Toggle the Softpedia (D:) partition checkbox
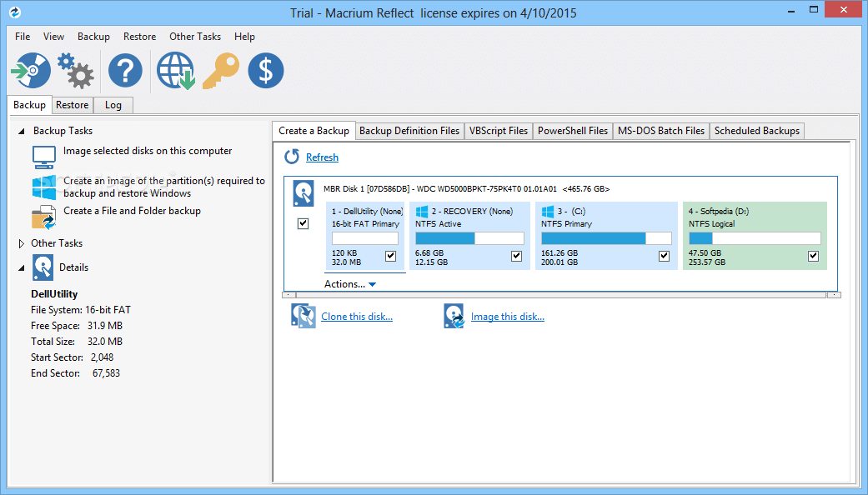The height and width of the screenshot is (495, 868). tap(814, 257)
